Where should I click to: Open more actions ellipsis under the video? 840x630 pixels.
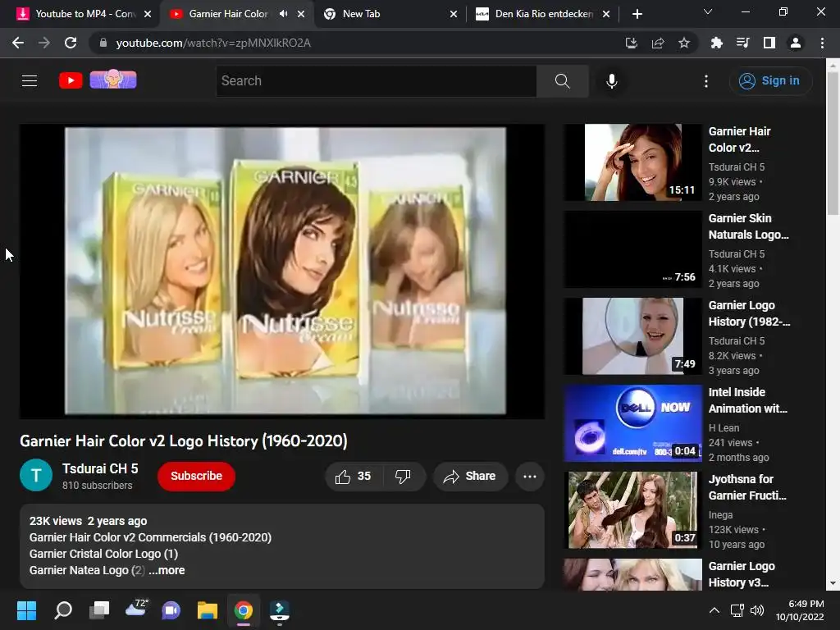coord(530,477)
